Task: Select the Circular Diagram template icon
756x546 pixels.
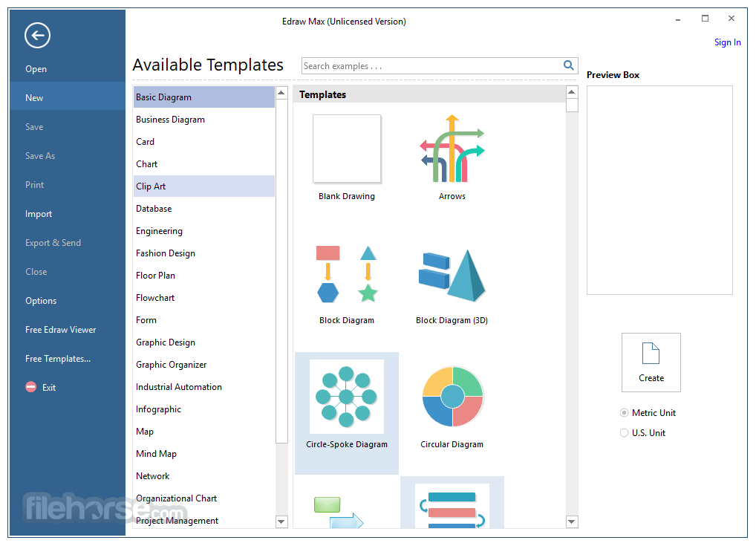Action: (x=452, y=397)
